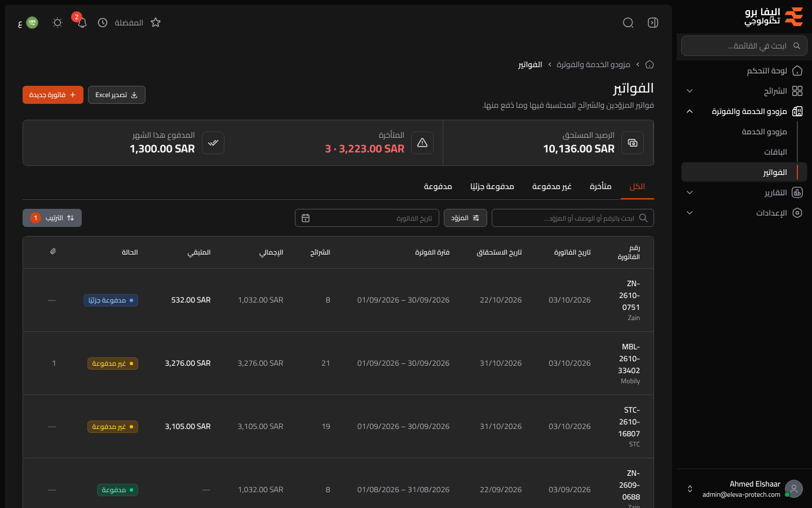Image resolution: width=812 pixels, height=508 pixels.
Task: Click the outstanding balance card icon
Action: coord(633,143)
